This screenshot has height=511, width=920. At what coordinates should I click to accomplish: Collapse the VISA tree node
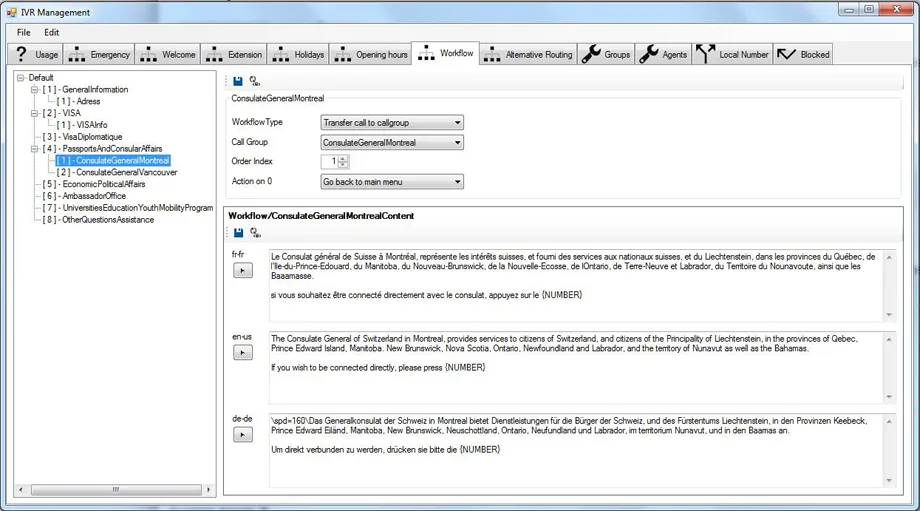click(x=35, y=113)
